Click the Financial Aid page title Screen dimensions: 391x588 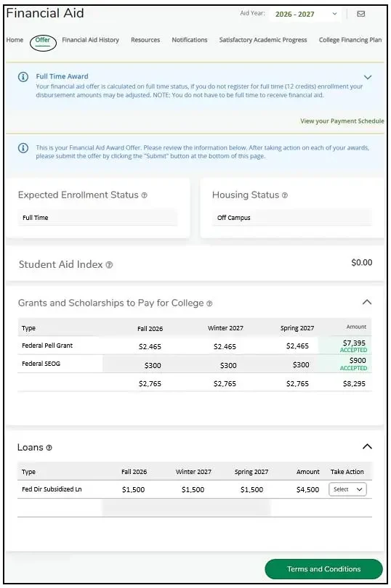click(x=45, y=13)
